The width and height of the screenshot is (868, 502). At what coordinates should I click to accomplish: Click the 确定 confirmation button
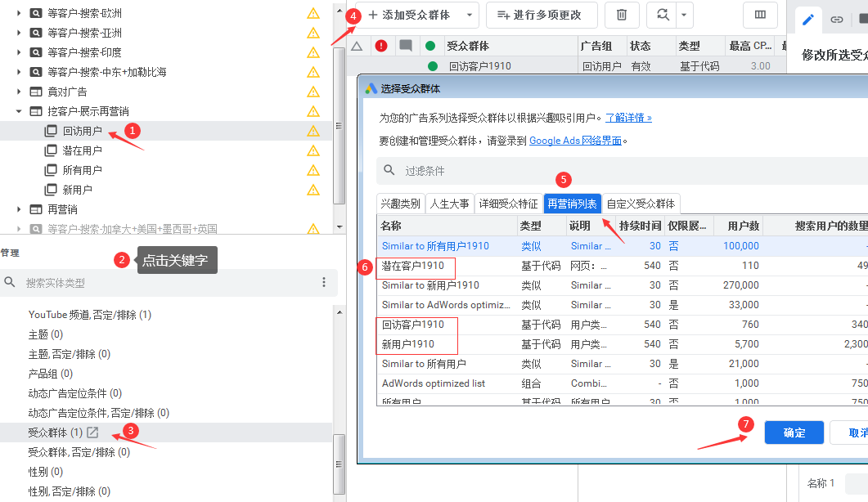(793, 433)
